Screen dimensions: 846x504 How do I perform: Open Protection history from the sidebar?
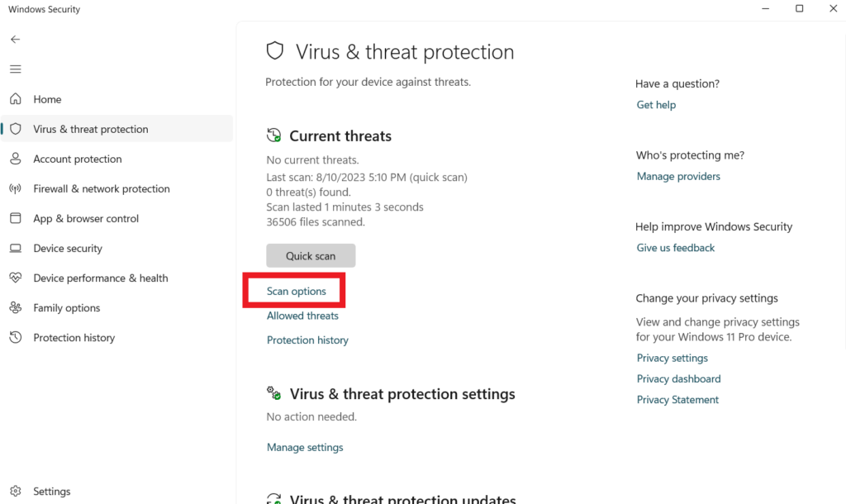point(73,337)
